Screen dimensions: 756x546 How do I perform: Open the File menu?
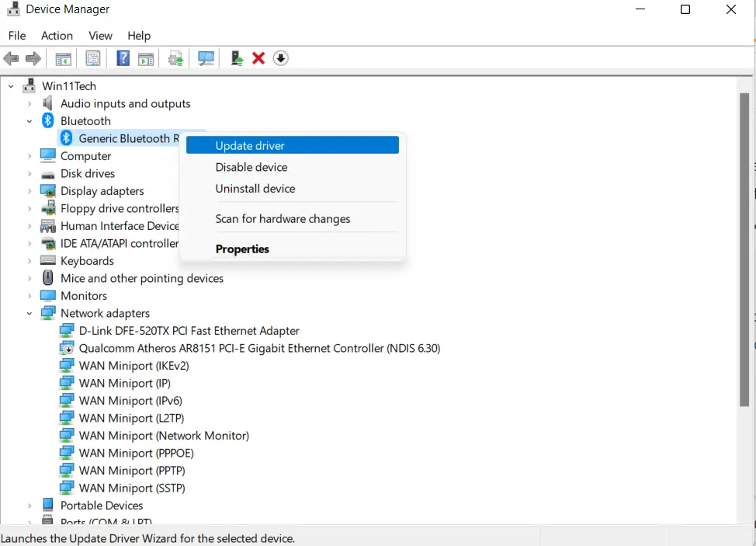click(17, 36)
